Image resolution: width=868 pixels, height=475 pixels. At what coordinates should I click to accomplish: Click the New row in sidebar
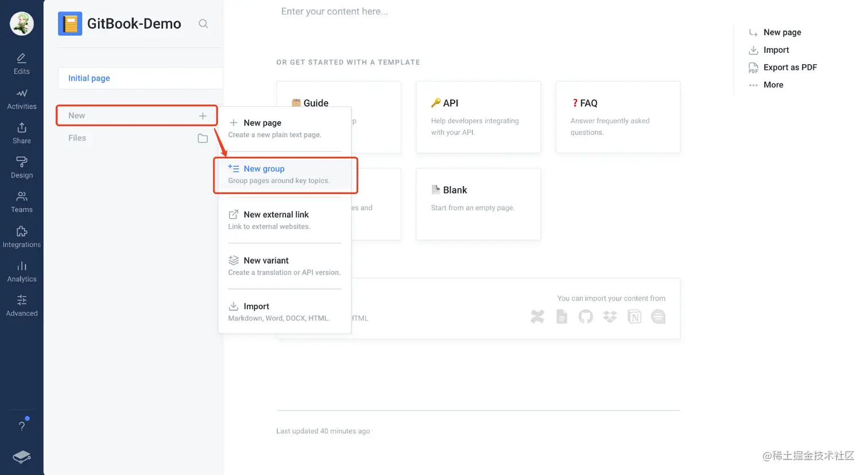click(x=137, y=115)
